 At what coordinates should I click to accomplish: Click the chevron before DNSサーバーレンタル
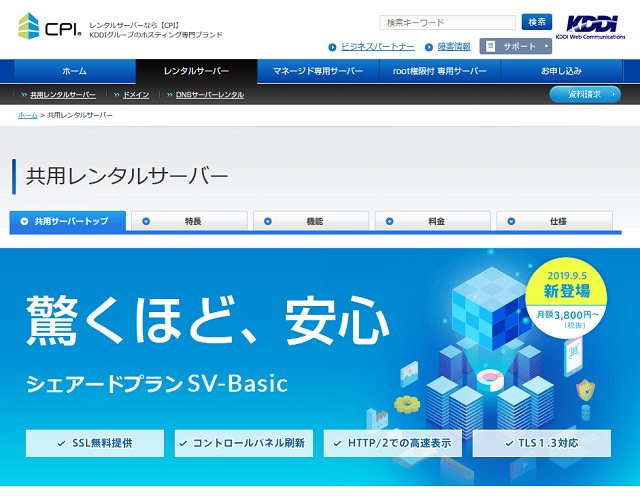click(169, 95)
